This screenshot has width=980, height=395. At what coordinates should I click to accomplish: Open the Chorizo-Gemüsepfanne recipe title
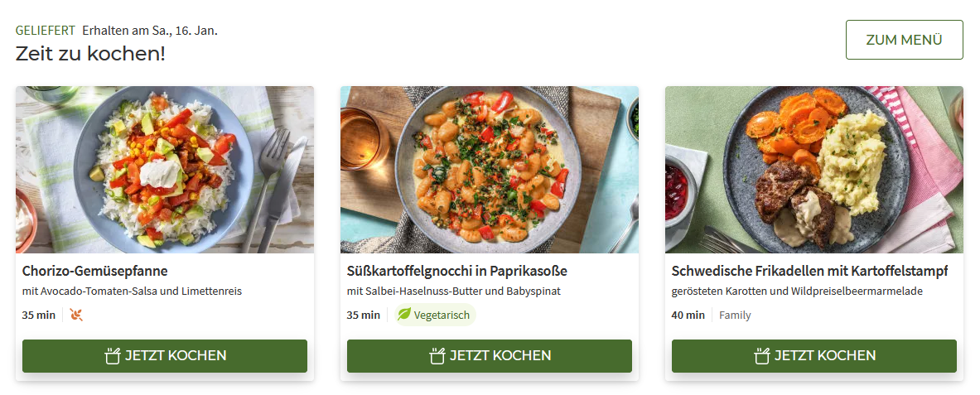click(x=95, y=272)
